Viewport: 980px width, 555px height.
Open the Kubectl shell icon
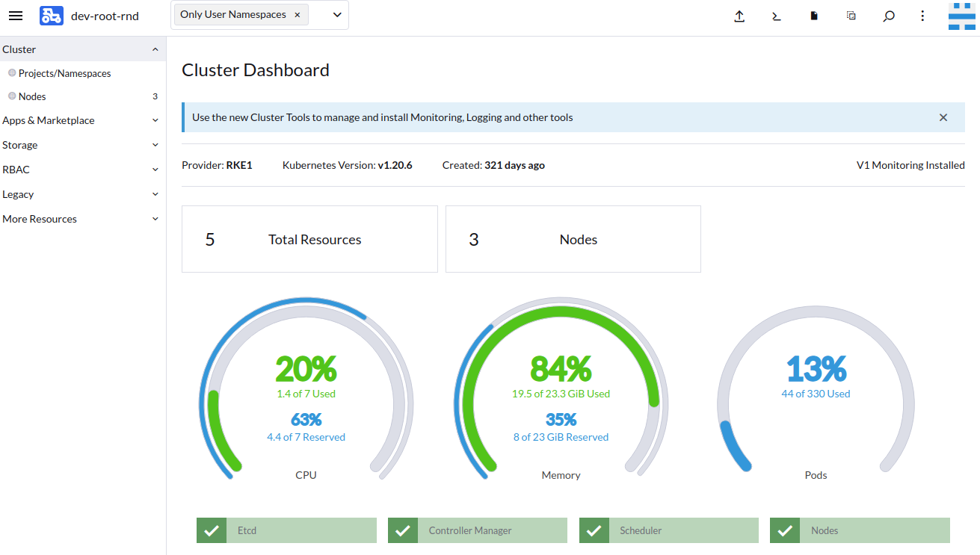777,16
